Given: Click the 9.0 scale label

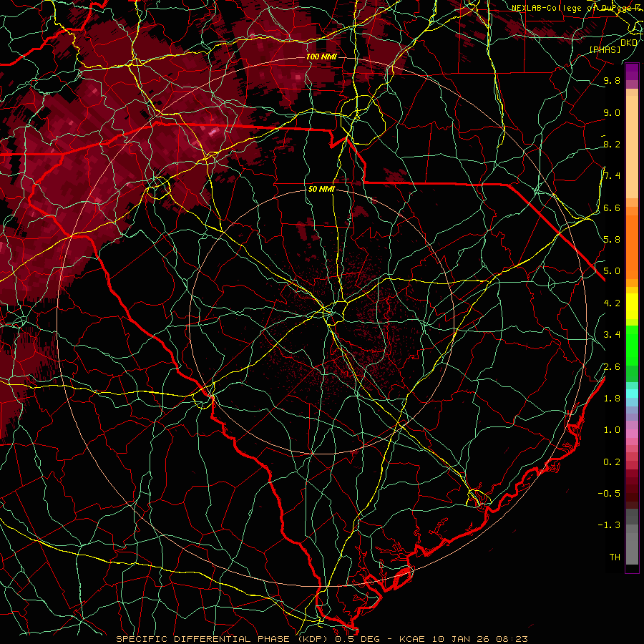Looking at the screenshot, I should coord(612,112).
